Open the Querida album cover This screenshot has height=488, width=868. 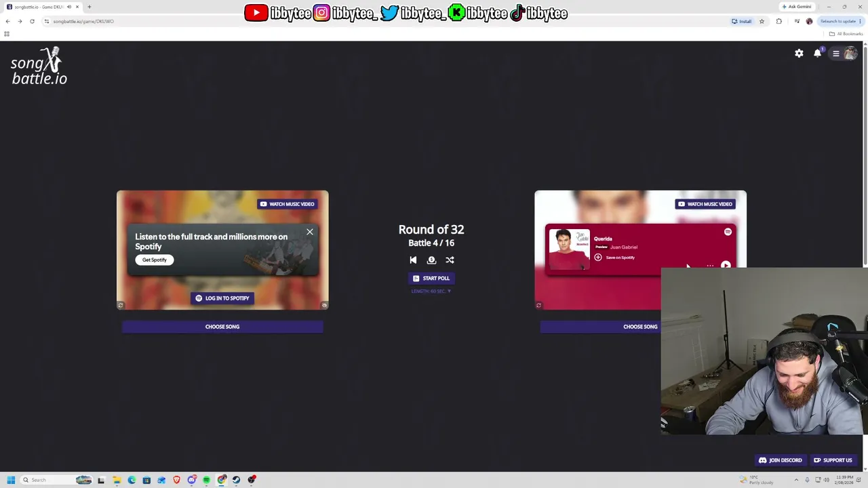569,248
